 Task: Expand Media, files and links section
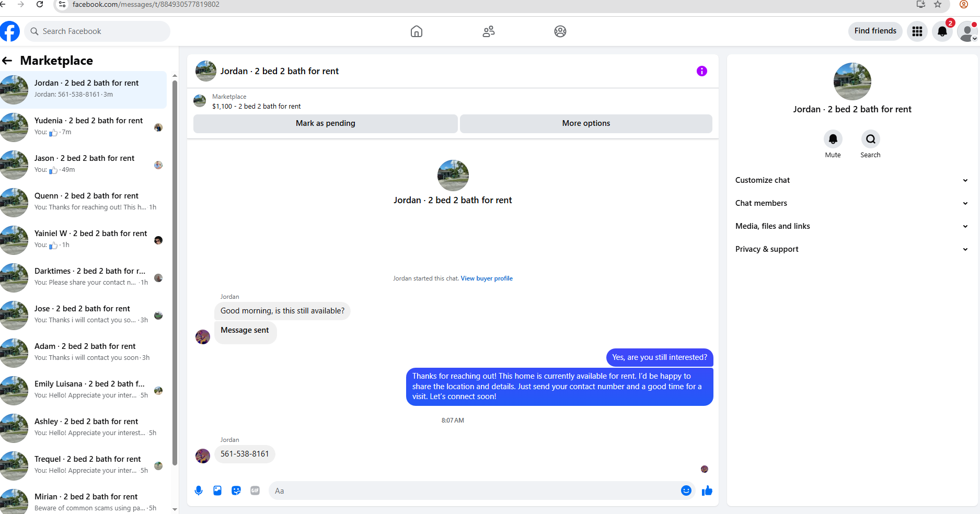pos(852,226)
